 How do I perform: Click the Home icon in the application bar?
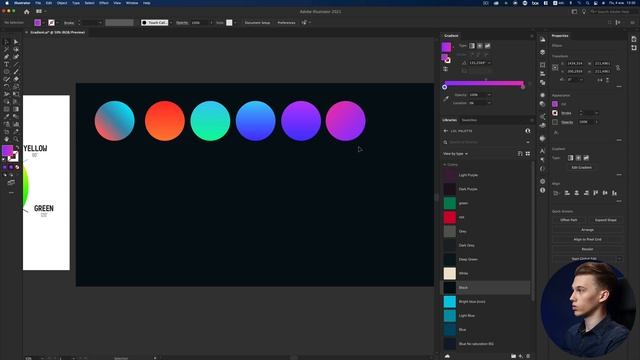point(27,12)
